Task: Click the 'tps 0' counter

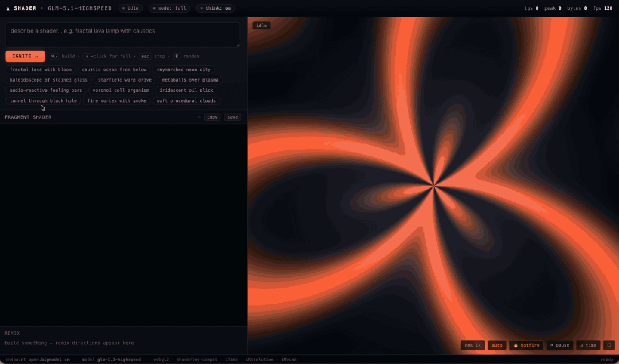Action: tap(531, 8)
